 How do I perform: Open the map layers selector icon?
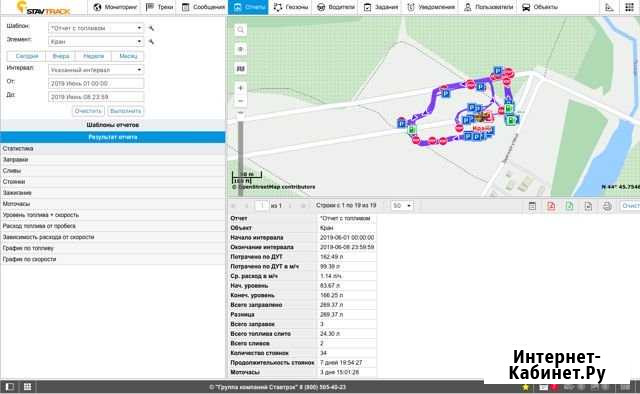[x=241, y=69]
